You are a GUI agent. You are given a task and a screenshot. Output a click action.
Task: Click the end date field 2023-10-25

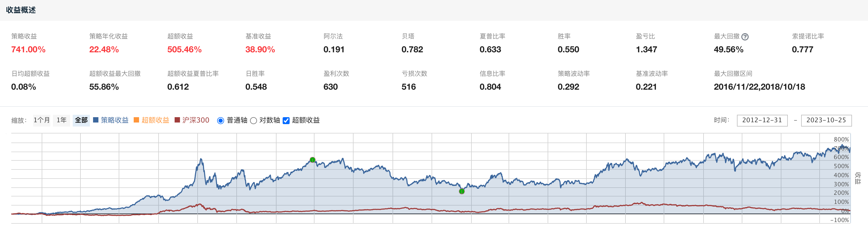826,120
